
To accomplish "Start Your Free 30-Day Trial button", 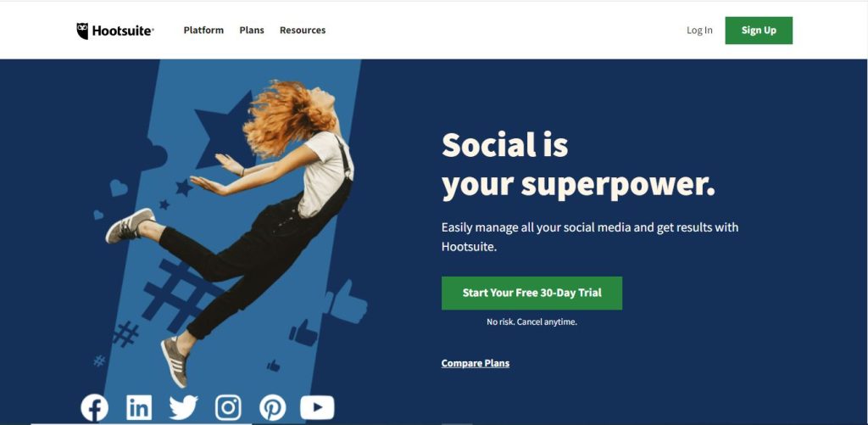I will coord(532,294).
